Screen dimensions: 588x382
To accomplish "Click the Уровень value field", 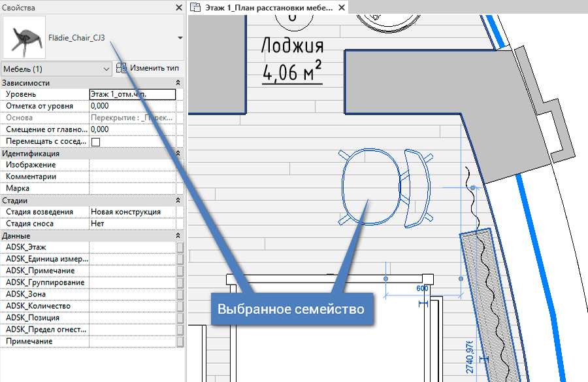I will [133, 94].
